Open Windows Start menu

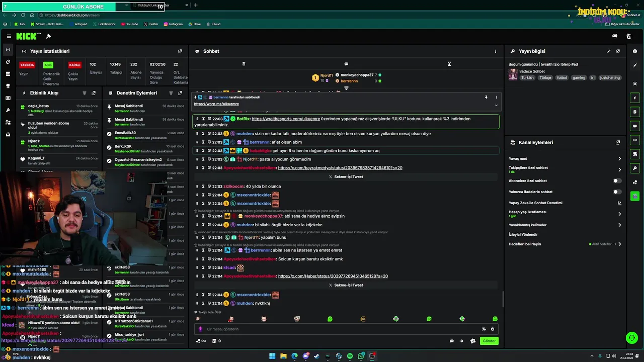(x=272, y=356)
